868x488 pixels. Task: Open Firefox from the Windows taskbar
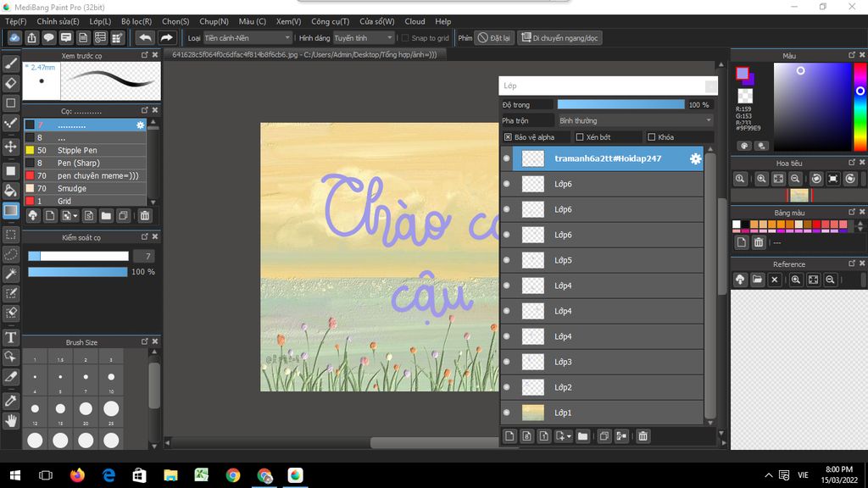pyautogui.click(x=77, y=475)
